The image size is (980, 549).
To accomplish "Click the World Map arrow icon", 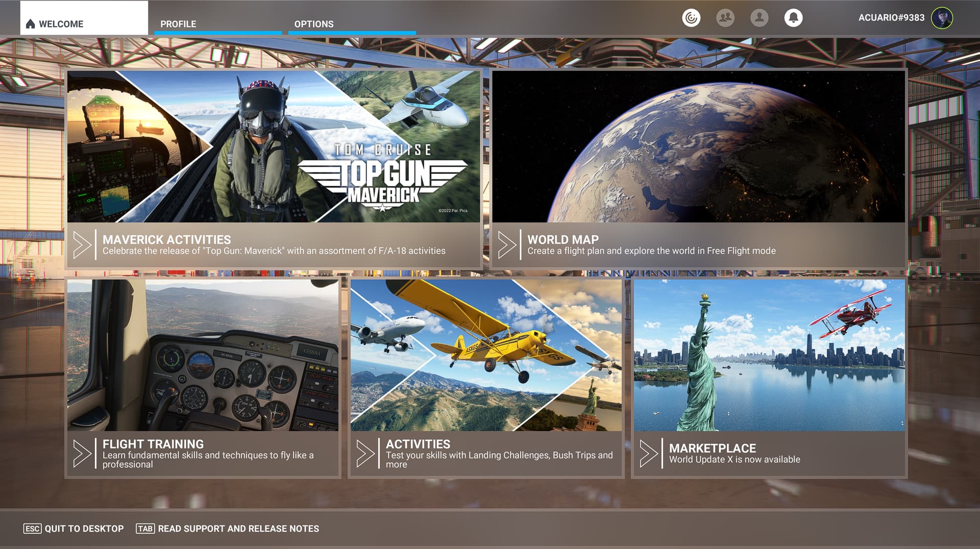I will 507,245.
